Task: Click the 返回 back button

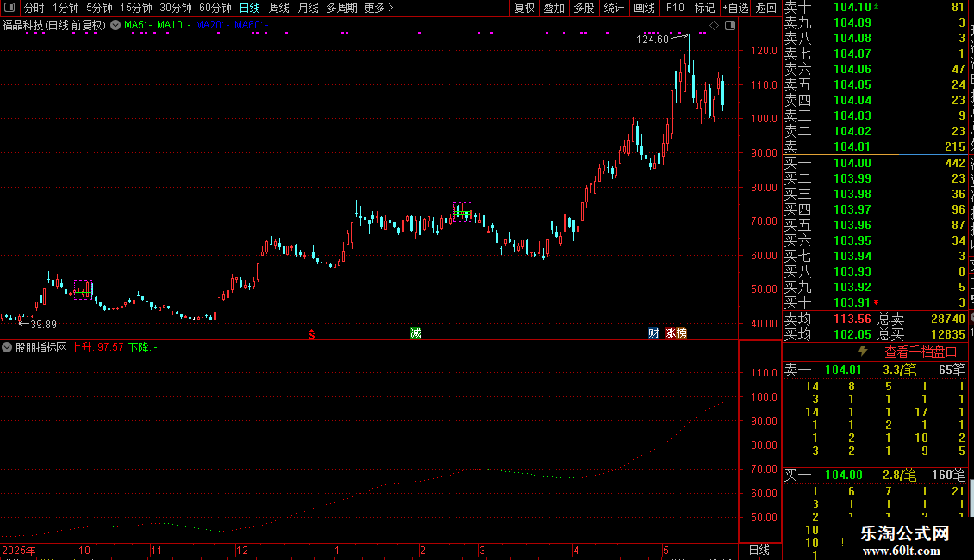Action: click(766, 8)
